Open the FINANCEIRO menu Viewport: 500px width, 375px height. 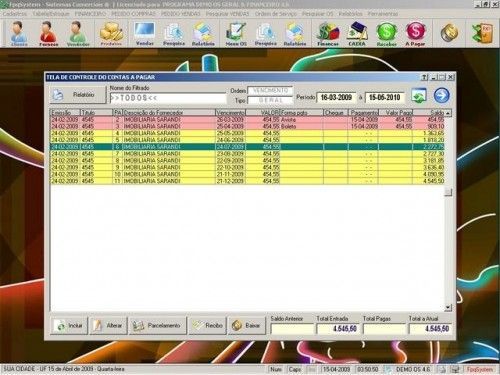pos(90,14)
